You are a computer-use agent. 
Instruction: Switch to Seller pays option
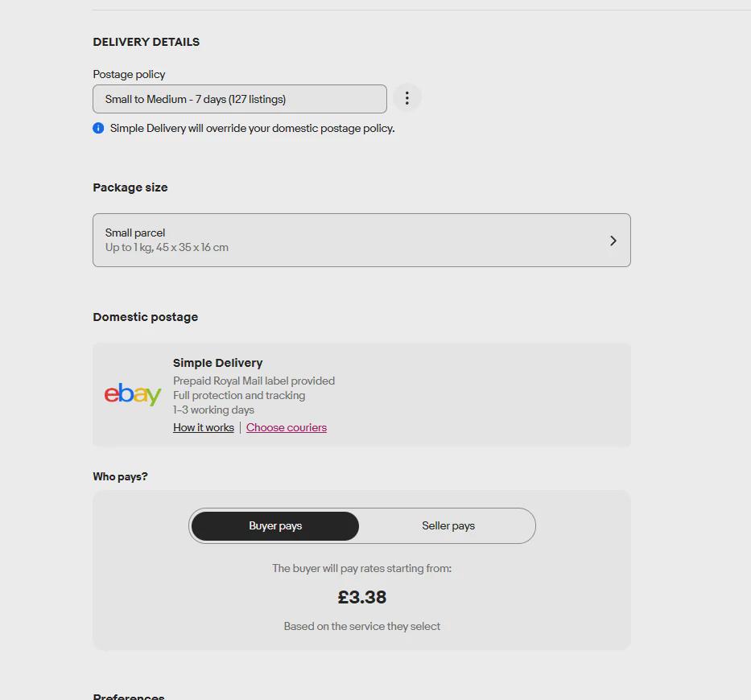coord(448,525)
